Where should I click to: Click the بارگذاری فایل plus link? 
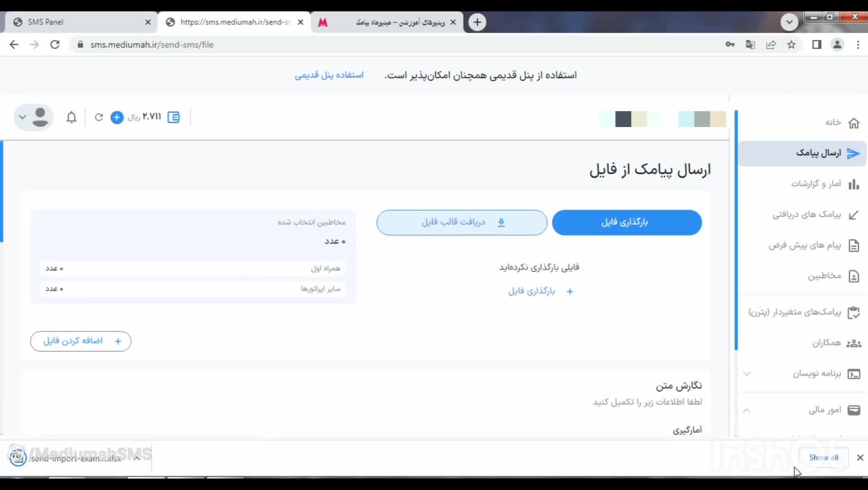[x=540, y=291]
